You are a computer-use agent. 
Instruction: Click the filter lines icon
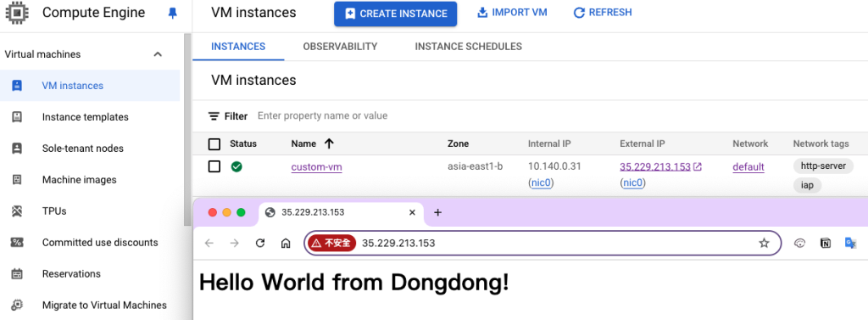pyautogui.click(x=214, y=116)
